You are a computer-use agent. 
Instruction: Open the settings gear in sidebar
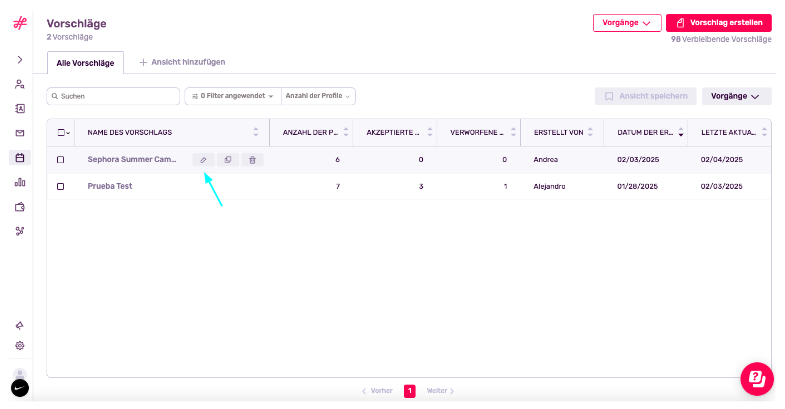pyautogui.click(x=20, y=345)
